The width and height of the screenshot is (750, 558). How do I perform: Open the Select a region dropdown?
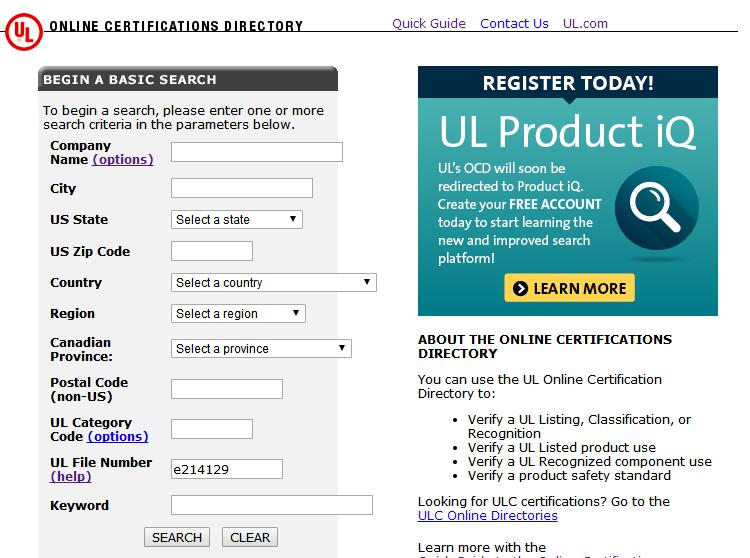tap(238, 314)
